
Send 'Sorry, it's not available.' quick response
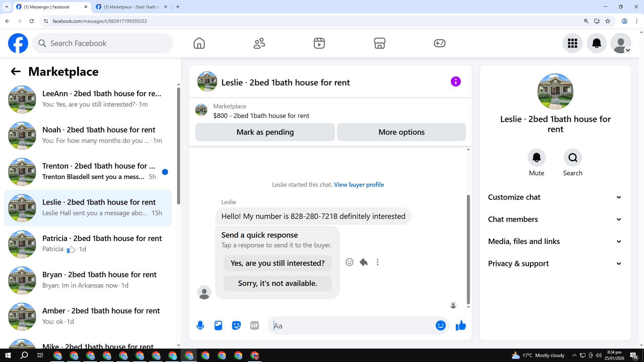click(277, 283)
